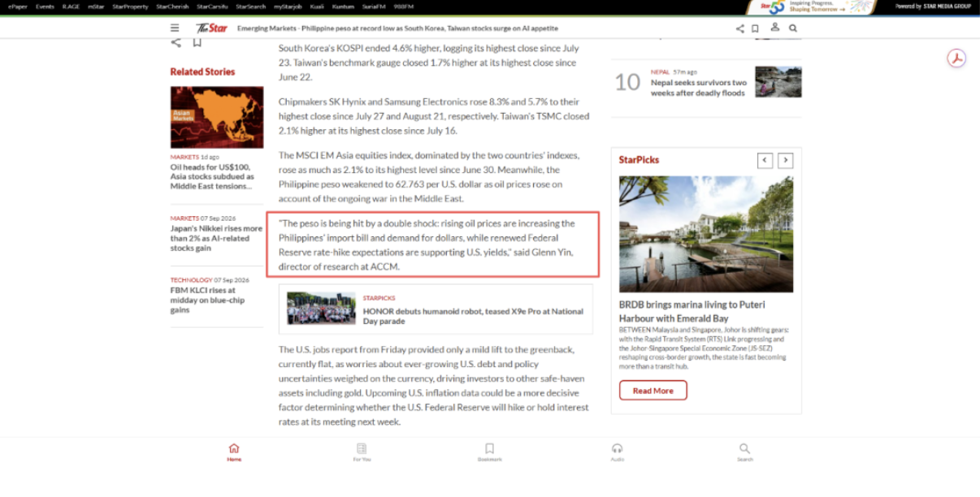Click bookmark icon above Related Stories
Screen dimensions: 980x497
click(197, 42)
